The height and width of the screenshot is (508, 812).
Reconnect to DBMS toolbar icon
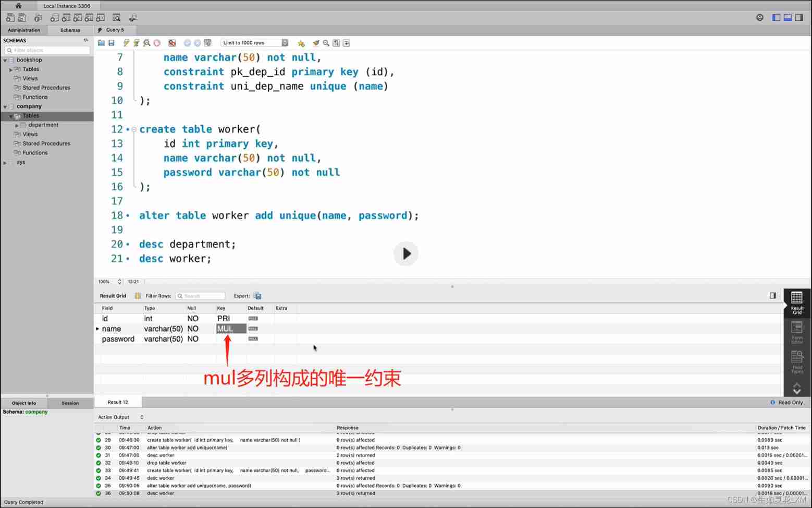tap(133, 18)
